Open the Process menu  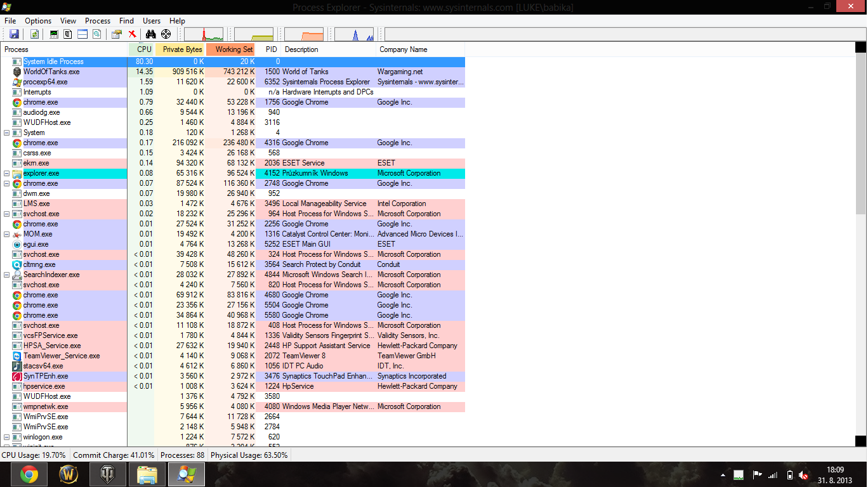point(98,21)
